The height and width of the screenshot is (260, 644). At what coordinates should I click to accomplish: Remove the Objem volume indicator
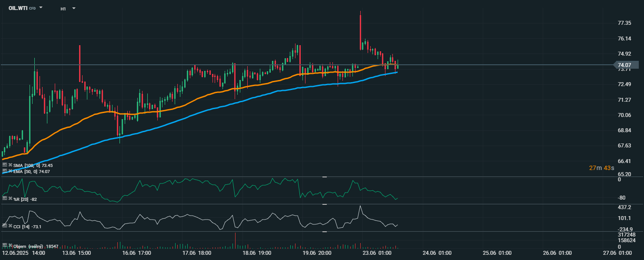pyautogui.click(x=10, y=246)
